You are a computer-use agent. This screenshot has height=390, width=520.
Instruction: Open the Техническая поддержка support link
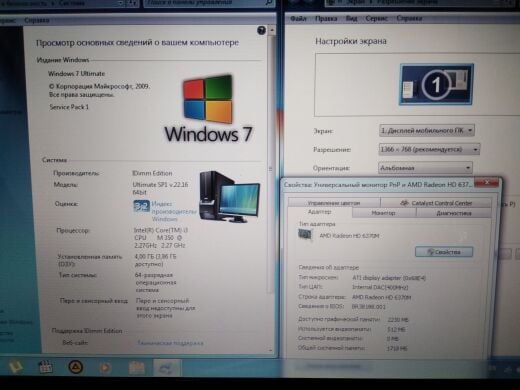tap(170, 343)
